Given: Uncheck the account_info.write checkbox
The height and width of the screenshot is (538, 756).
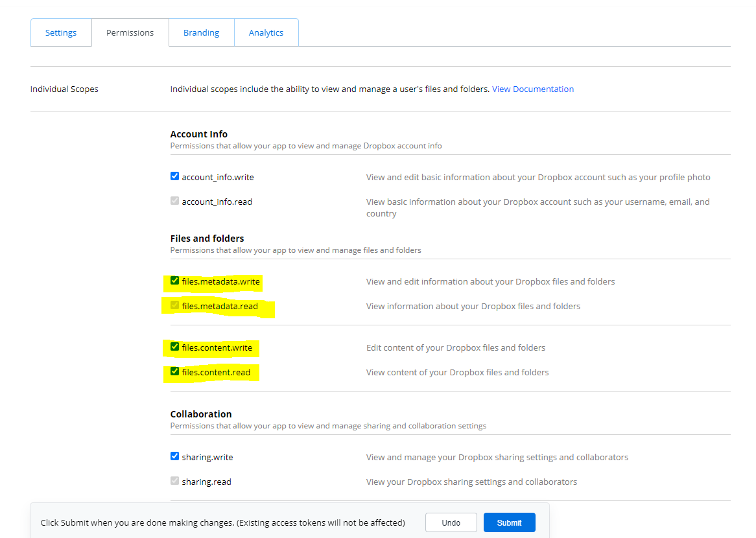Looking at the screenshot, I should pos(174,176).
